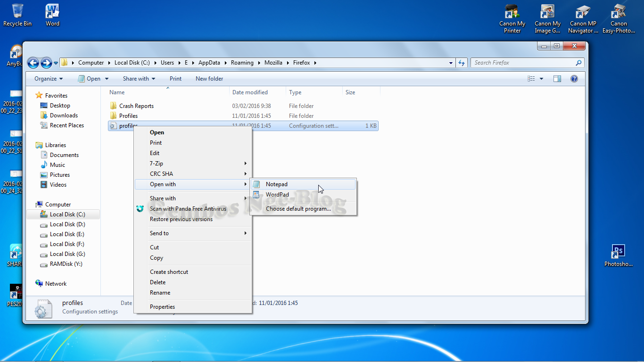Click the profiles configuration file icon
This screenshot has width=644, height=362.
tap(113, 125)
